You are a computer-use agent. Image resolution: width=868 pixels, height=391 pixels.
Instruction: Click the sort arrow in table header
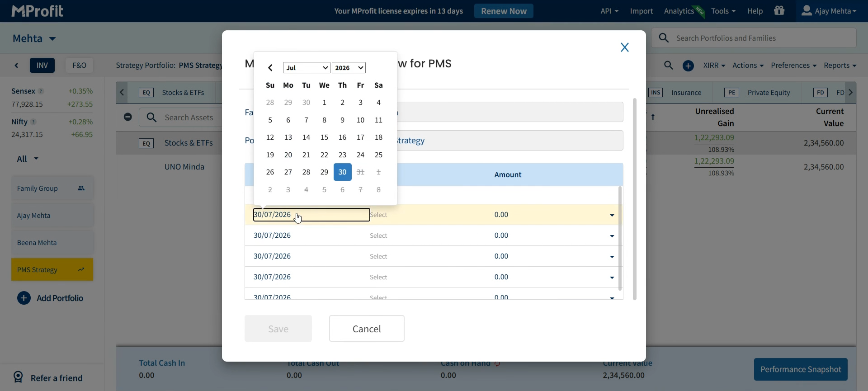[653, 117]
